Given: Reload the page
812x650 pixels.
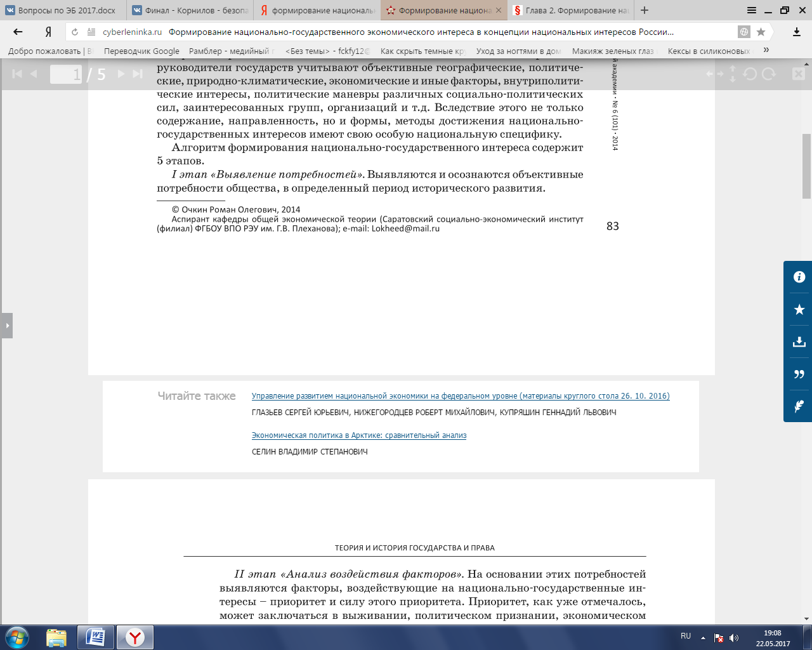Looking at the screenshot, I should (75, 32).
